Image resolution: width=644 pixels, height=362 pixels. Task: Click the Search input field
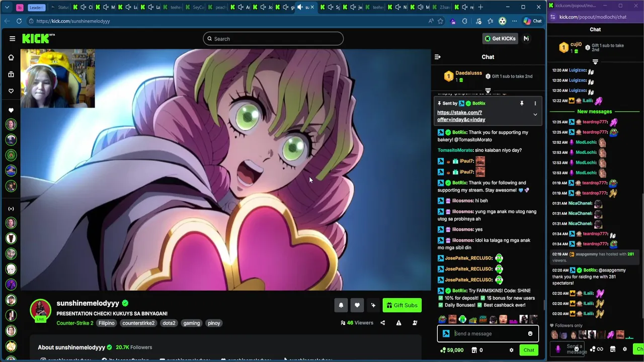point(273,39)
